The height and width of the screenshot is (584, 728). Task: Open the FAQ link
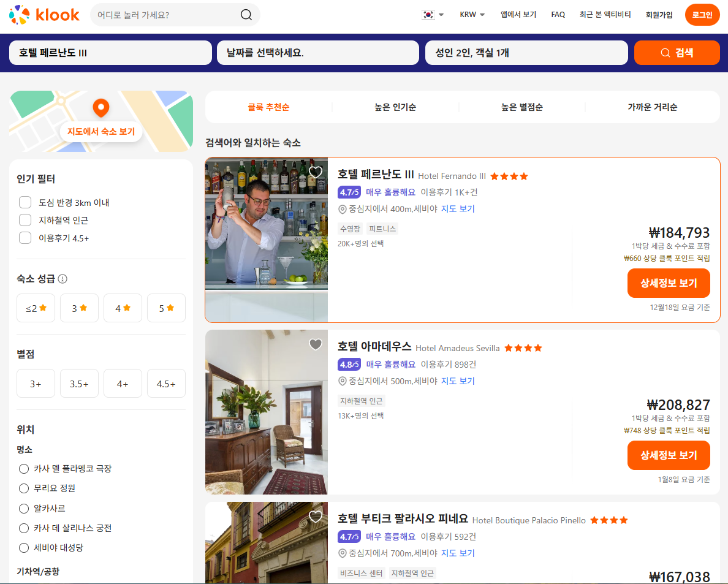tap(558, 15)
